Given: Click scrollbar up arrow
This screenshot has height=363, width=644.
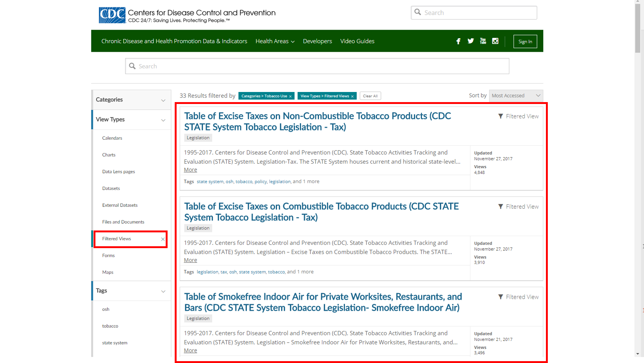Looking at the screenshot, I should (638, 2).
